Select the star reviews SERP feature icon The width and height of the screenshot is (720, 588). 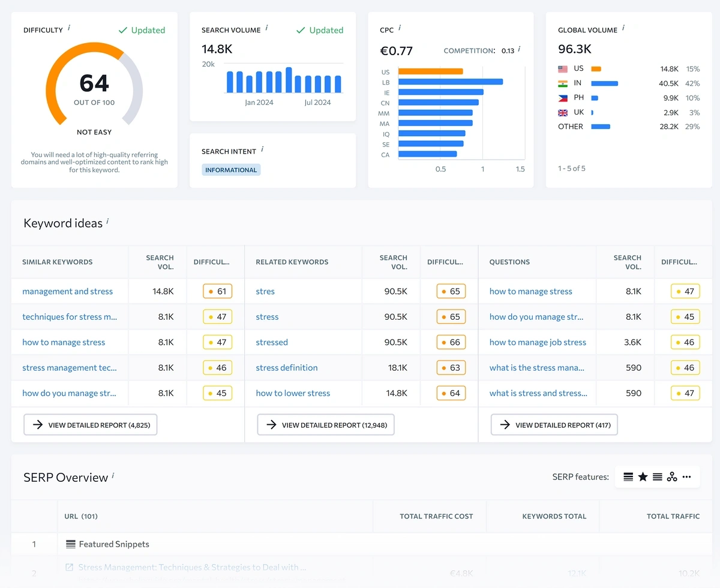click(643, 476)
